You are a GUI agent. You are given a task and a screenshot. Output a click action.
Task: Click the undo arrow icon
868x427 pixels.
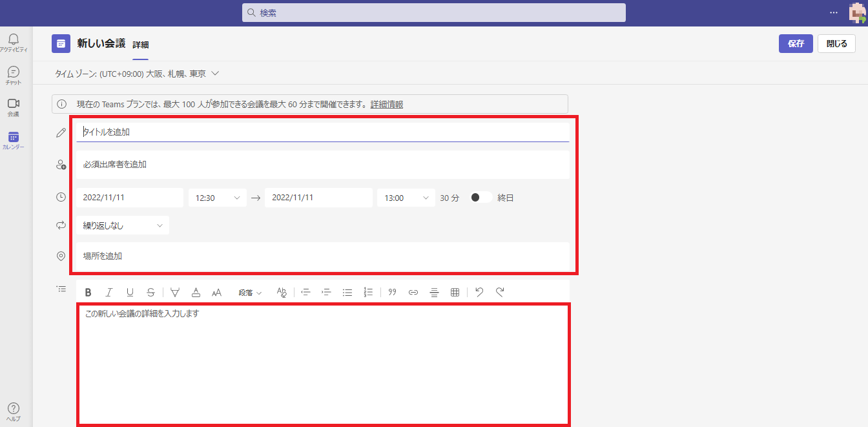click(x=479, y=292)
